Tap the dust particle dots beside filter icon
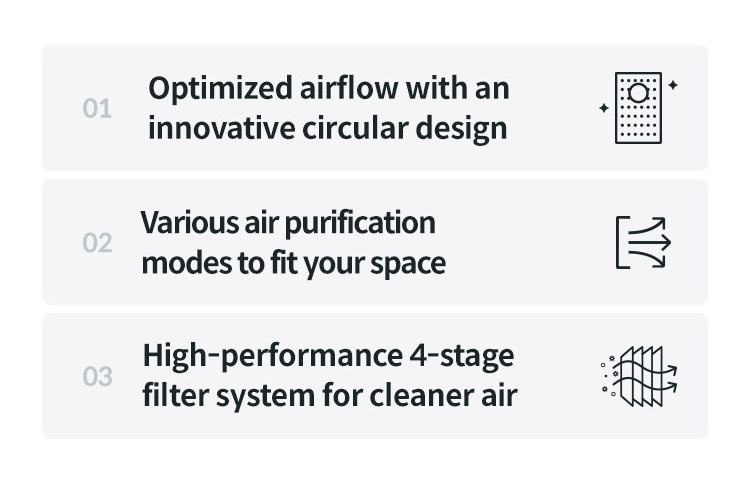Image resolution: width=750 pixels, height=480 pixels. 608,376
